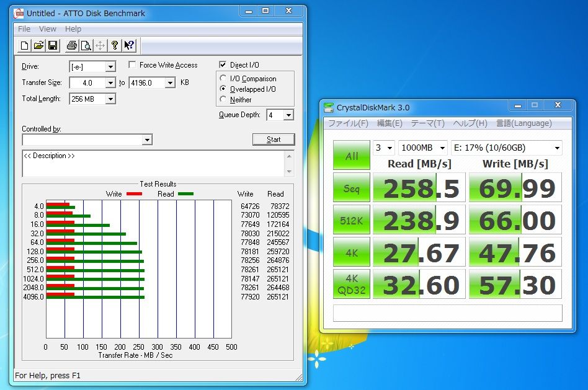
Task: Run the 512K test button
Action: point(352,219)
